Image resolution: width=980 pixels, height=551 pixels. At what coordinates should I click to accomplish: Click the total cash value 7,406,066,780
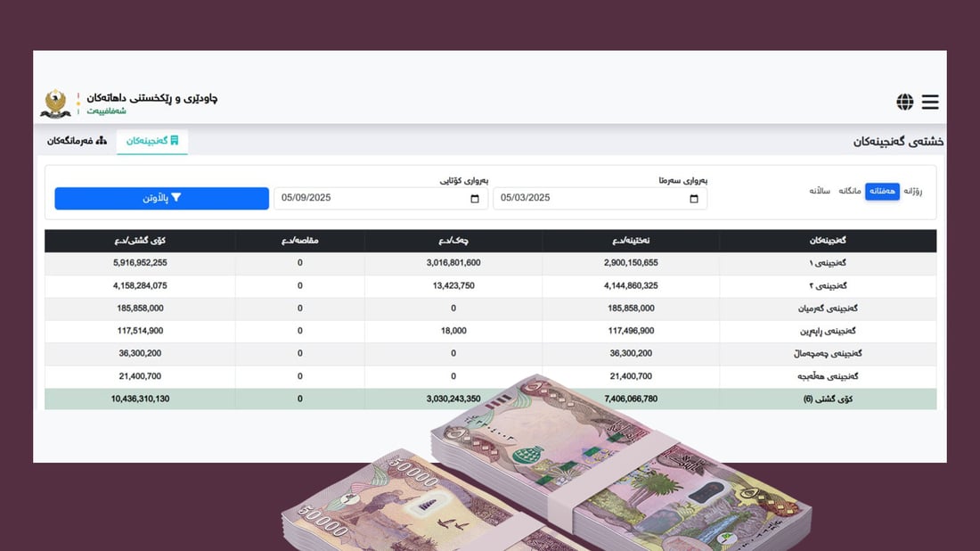(631, 399)
